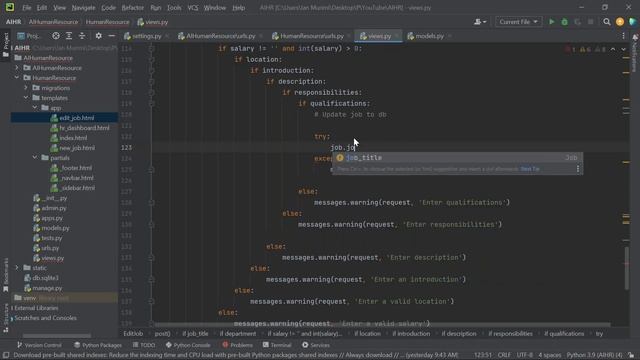Open the Refactor menu

(x=133, y=7)
